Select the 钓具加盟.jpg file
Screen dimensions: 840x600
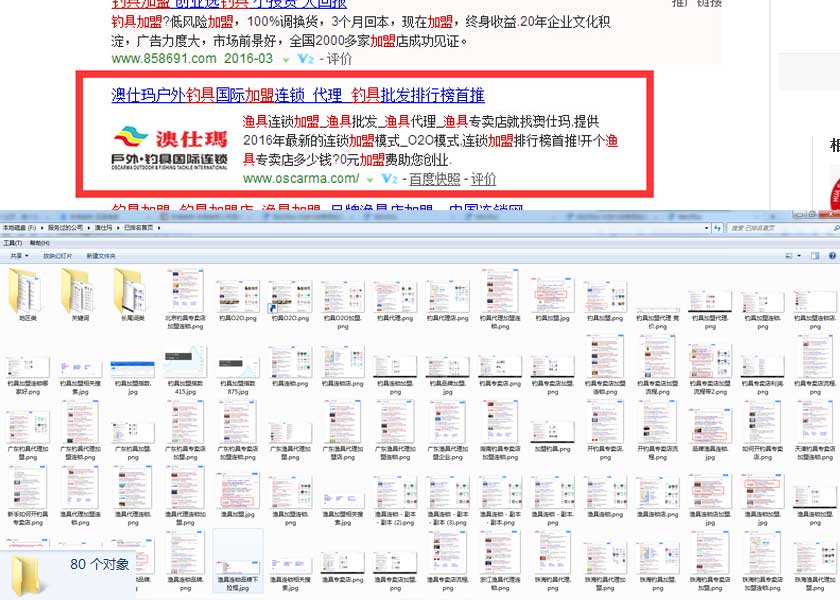tap(552, 300)
